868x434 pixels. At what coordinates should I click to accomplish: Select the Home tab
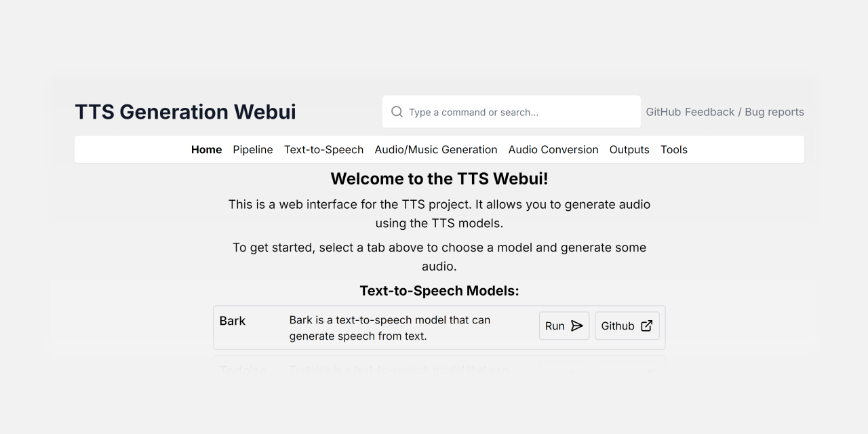[206, 150]
